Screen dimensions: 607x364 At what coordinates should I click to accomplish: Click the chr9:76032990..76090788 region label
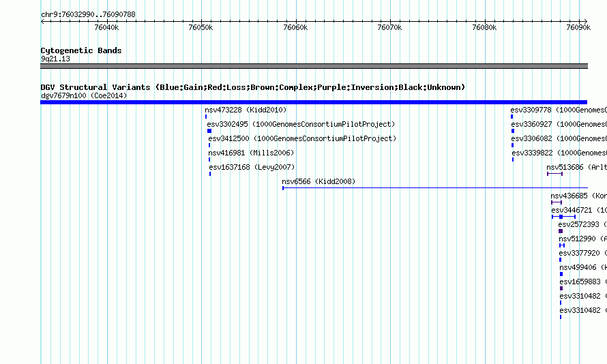click(88, 15)
